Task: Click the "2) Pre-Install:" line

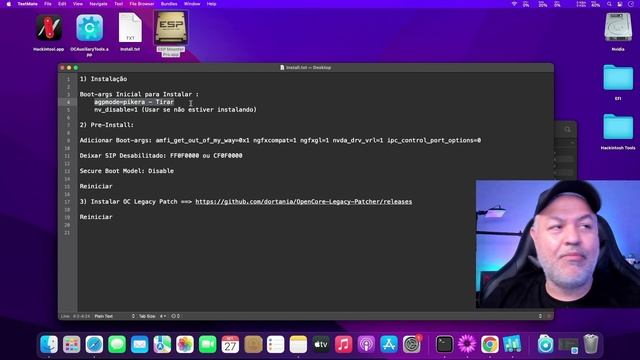Action: click(x=107, y=125)
